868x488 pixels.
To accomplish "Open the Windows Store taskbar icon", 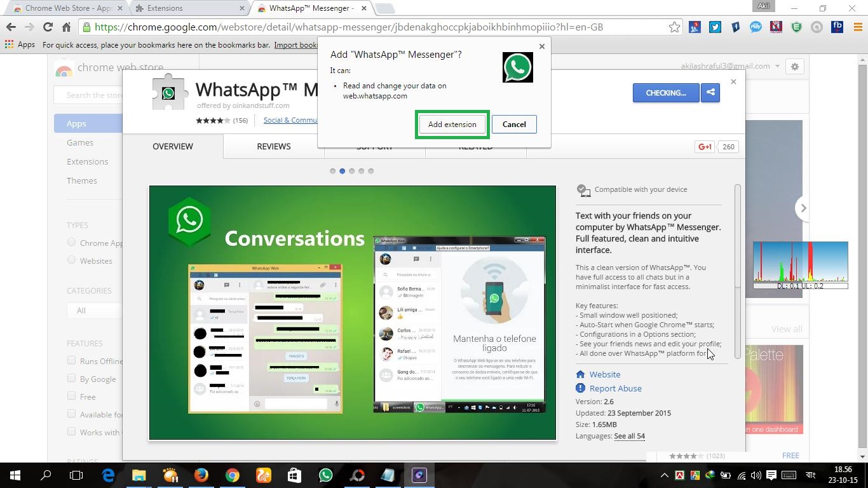I will tap(294, 475).
